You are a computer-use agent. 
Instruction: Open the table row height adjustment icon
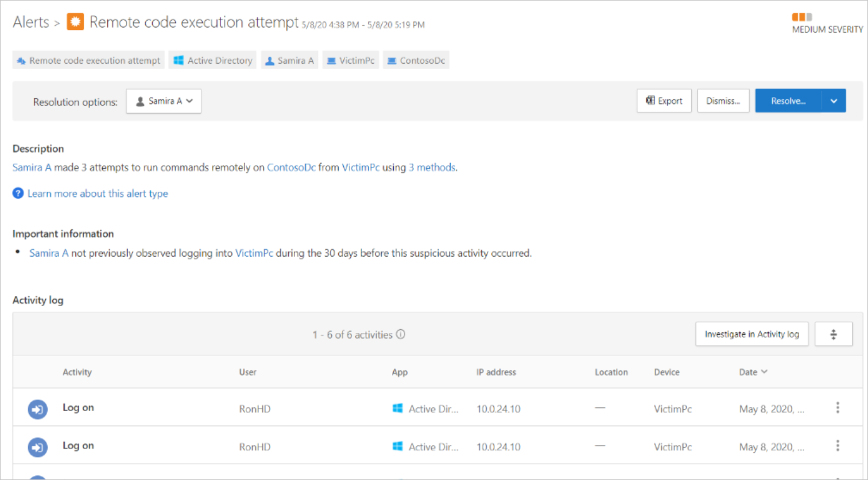point(834,334)
